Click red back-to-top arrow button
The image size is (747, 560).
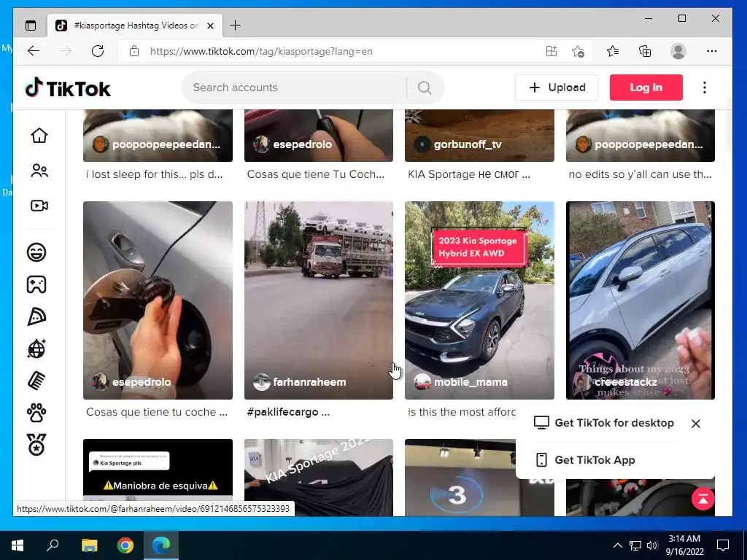[703, 499]
